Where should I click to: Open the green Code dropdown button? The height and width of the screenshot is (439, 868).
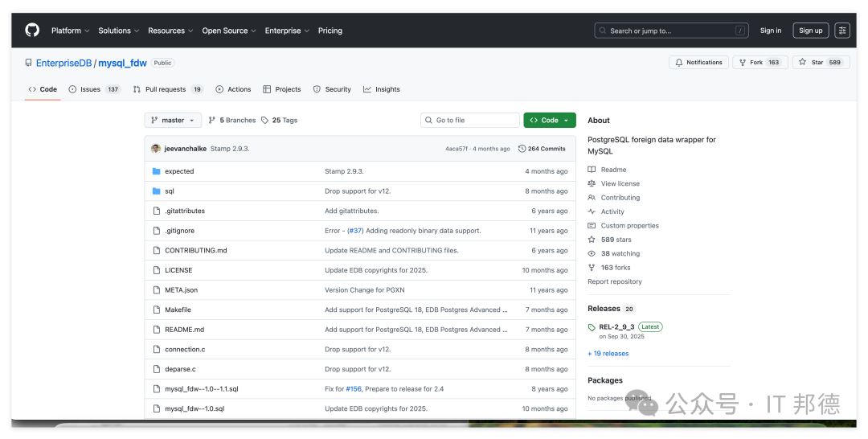[550, 120]
